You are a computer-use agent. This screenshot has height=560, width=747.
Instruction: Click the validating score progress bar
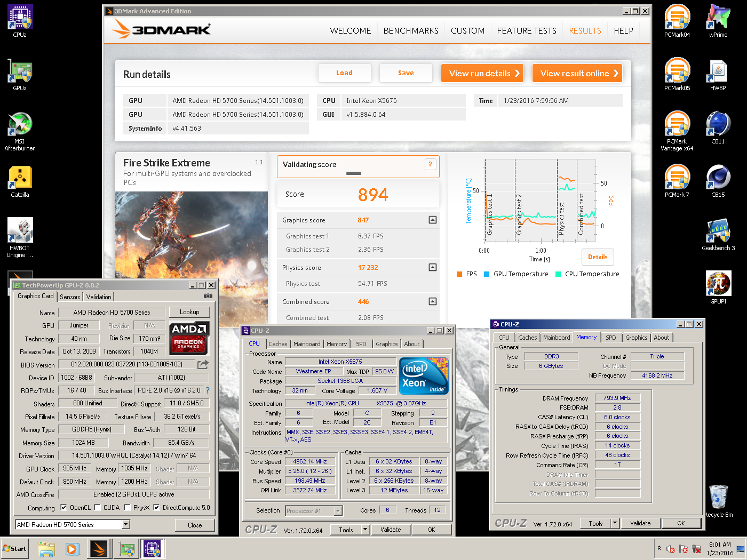(x=354, y=173)
